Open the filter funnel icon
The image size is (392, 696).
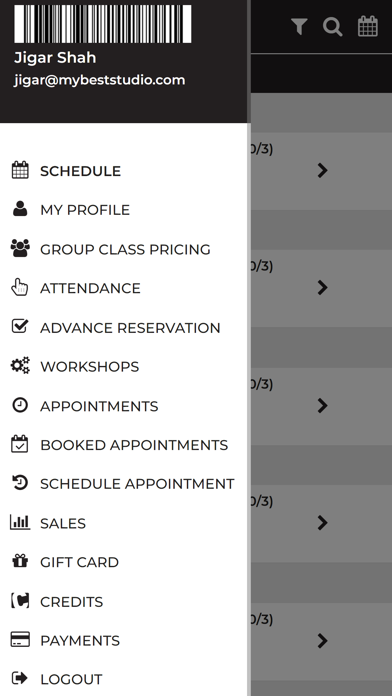pos(299,27)
